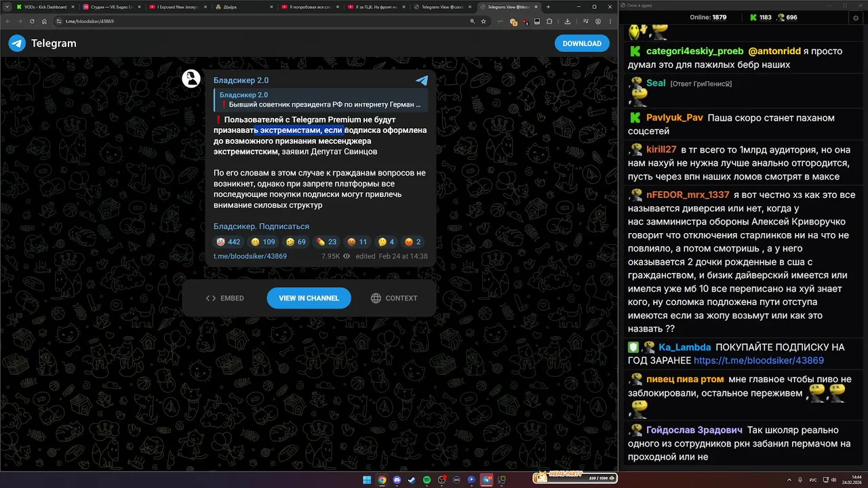Click the reaction showing 109
Viewport: 868px width, 488px height.
[262, 242]
